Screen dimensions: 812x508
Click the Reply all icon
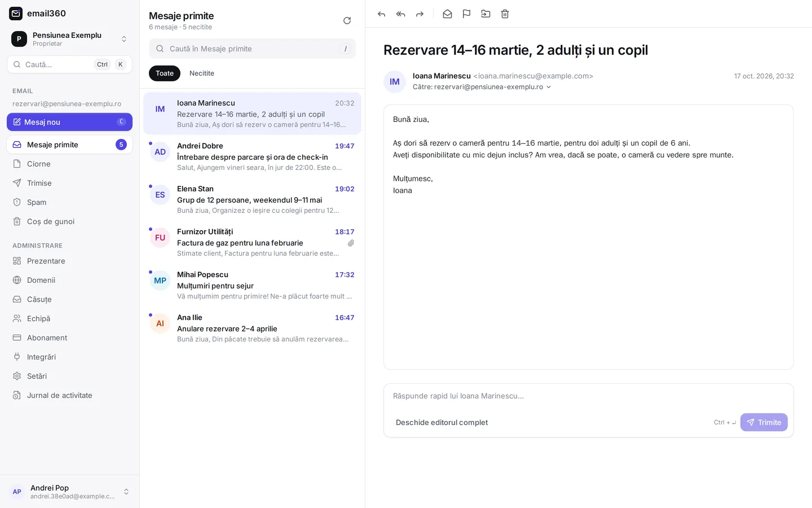(x=401, y=14)
